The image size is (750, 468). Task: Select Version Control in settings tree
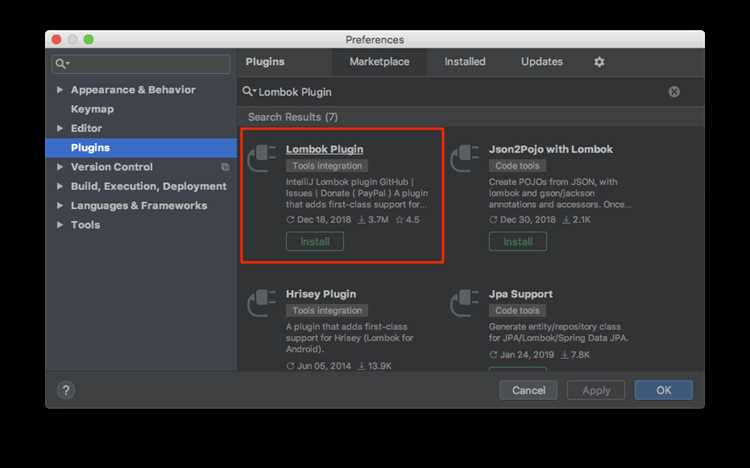(x=112, y=167)
